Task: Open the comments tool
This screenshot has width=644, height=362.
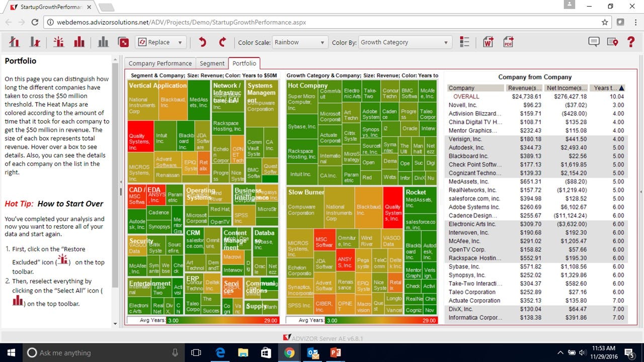Action: tap(594, 42)
